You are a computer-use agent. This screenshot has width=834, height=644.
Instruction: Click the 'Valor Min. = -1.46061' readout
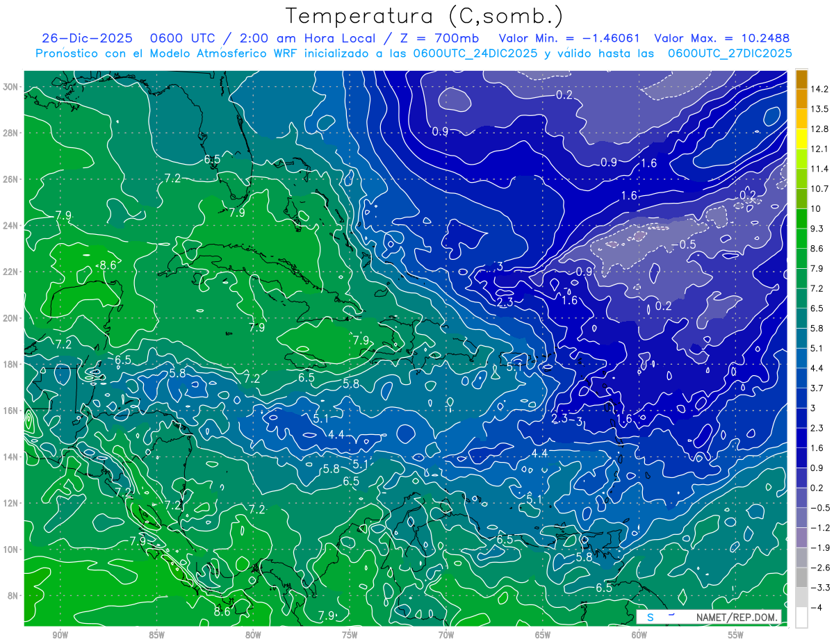coord(569,38)
